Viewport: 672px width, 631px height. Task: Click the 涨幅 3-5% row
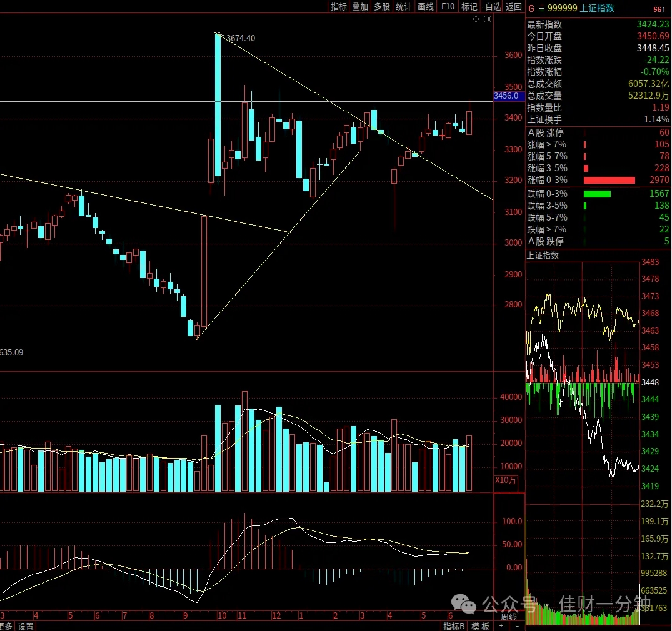[x=598, y=168]
